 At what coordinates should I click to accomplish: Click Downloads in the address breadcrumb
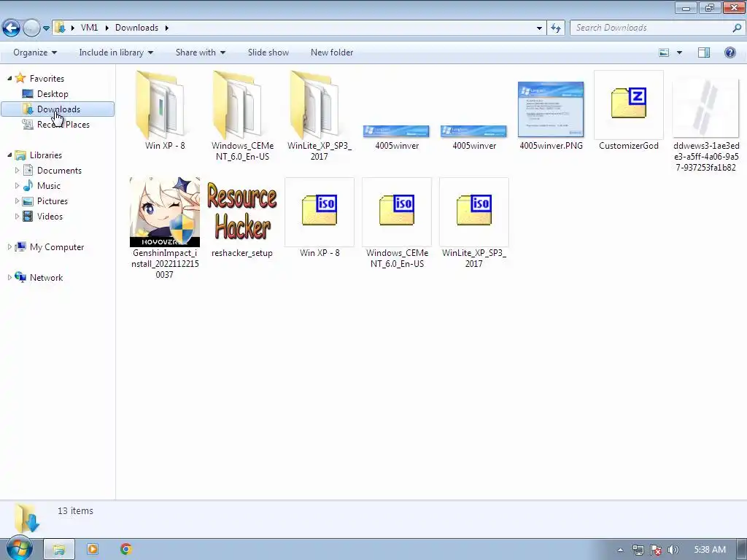[x=136, y=28]
